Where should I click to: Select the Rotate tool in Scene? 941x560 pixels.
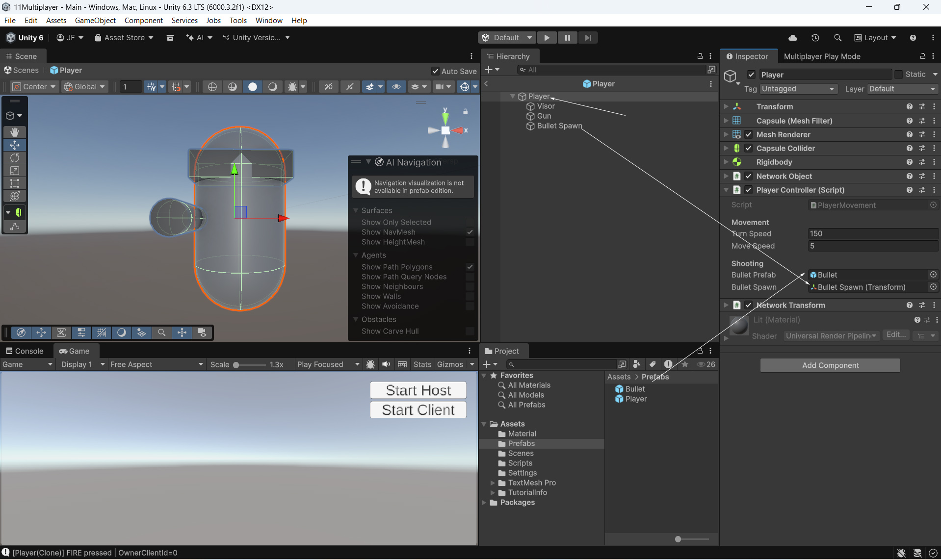click(15, 158)
